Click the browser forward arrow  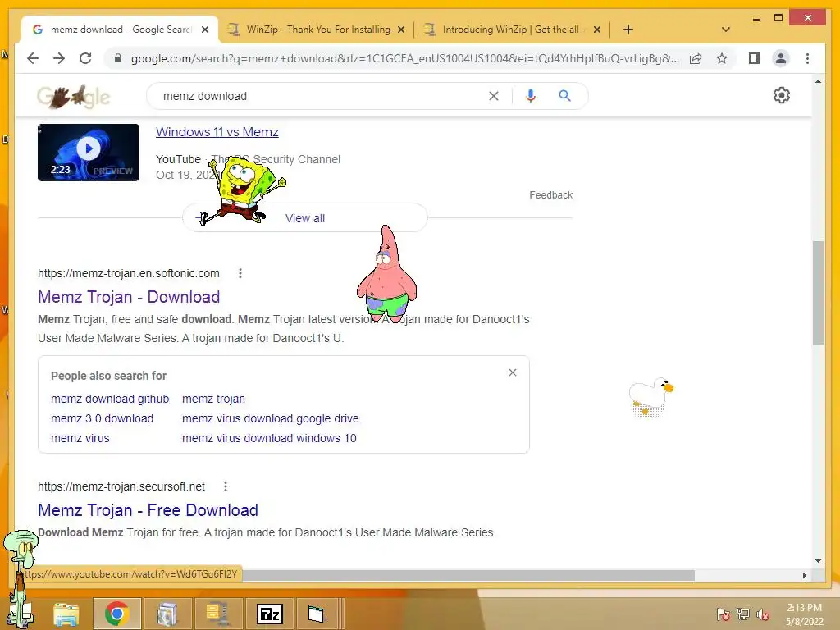(x=59, y=58)
